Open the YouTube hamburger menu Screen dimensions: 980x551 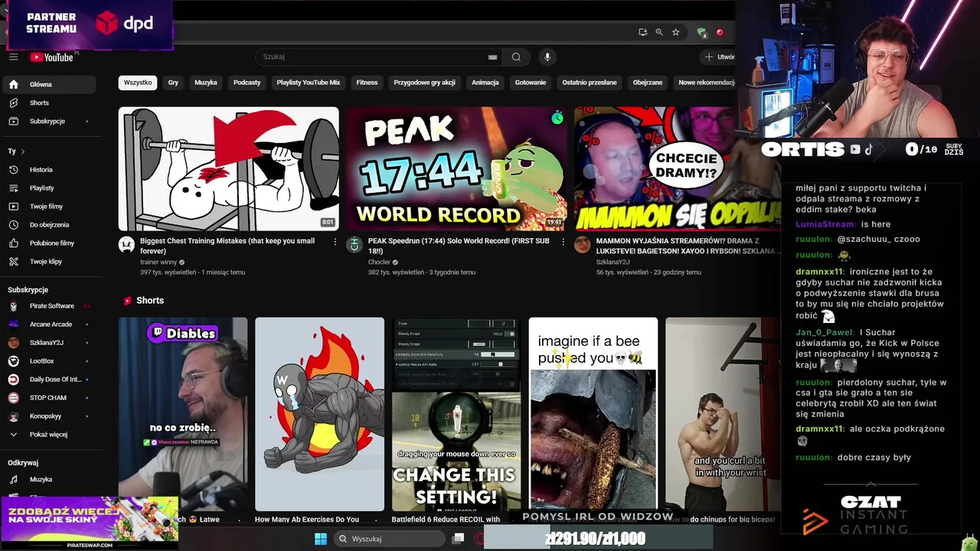pyautogui.click(x=13, y=57)
